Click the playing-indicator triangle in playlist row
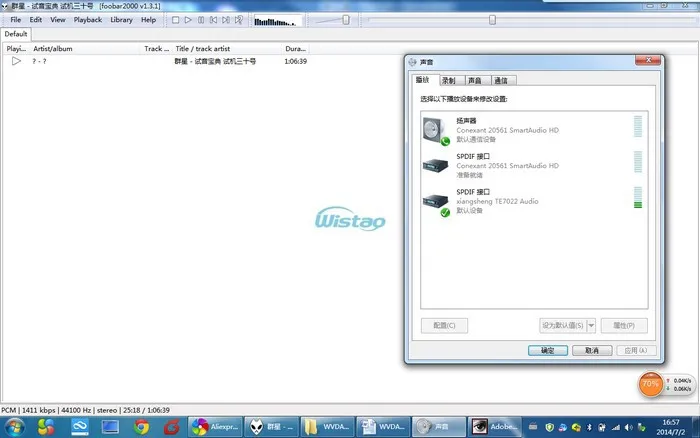The image size is (700, 438). pos(16,61)
